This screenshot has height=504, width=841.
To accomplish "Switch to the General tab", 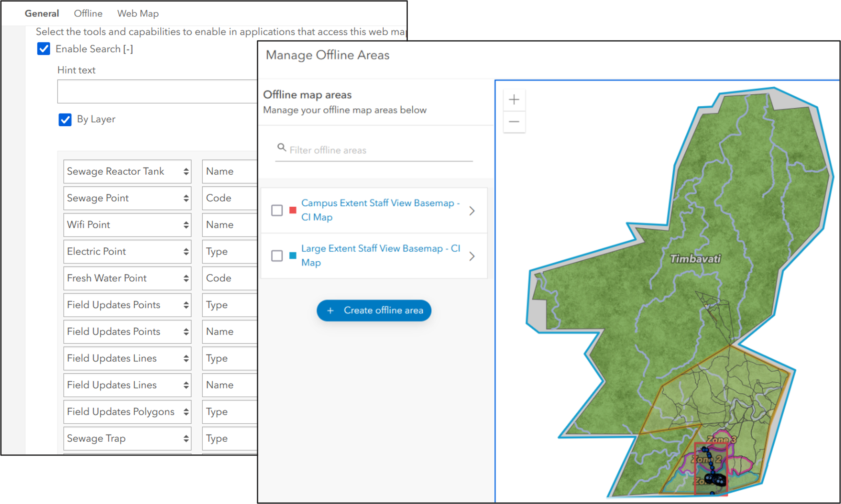I will click(x=42, y=14).
